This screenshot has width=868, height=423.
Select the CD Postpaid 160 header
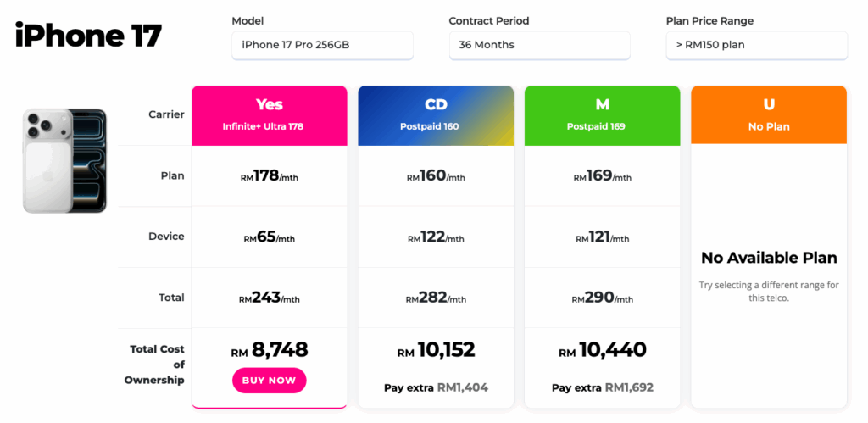[436, 114]
